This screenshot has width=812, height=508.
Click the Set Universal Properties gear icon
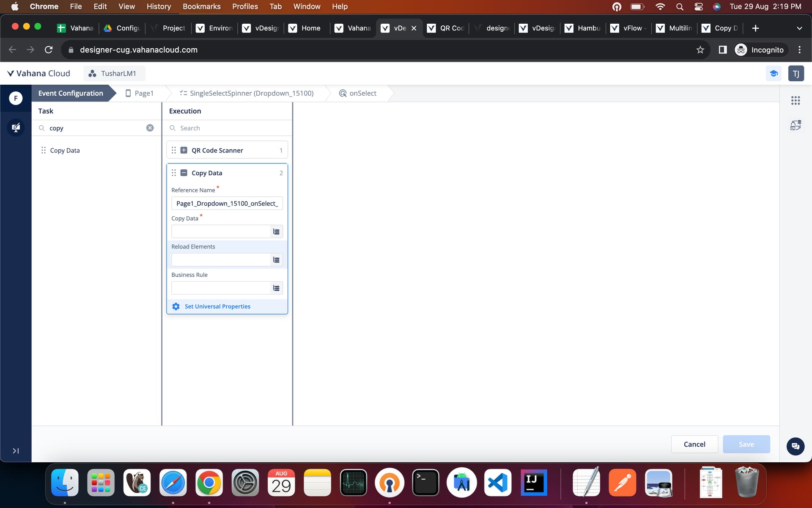pyautogui.click(x=176, y=306)
